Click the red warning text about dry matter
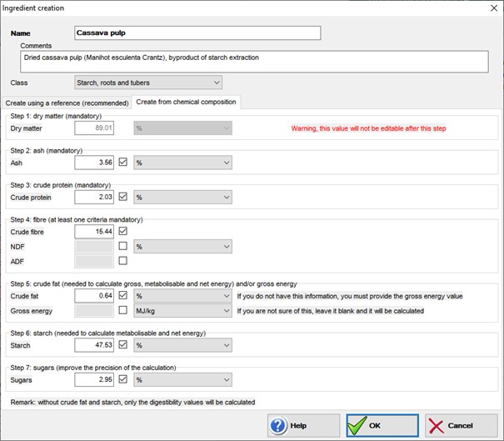 click(x=368, y=128)
